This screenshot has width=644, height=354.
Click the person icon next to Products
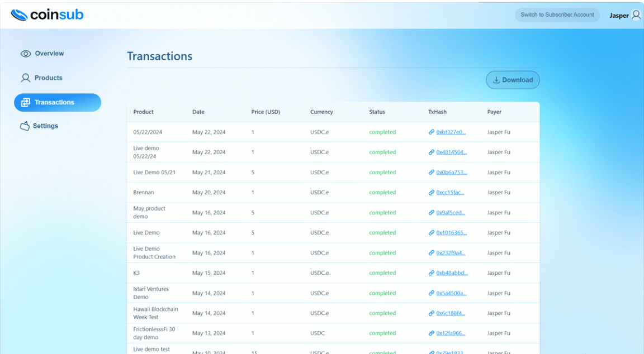(x=26, y=78)
